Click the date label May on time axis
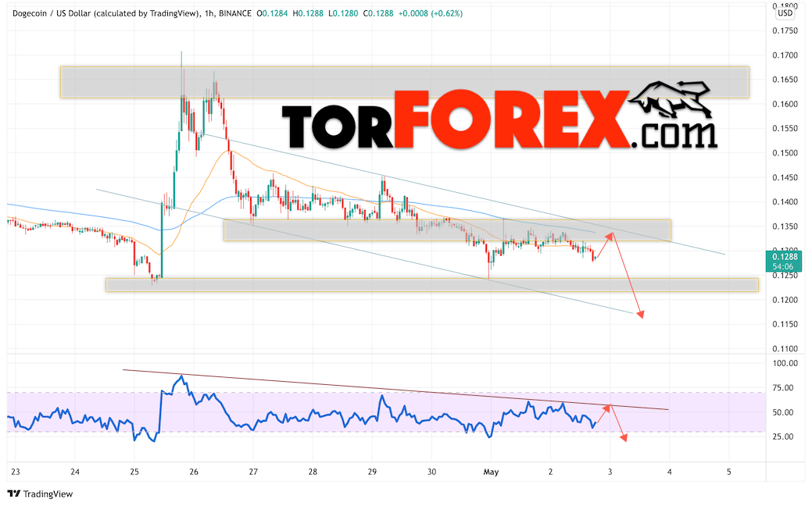The height and width of the screenshot is (506, 812). click(x=491, y=472)
